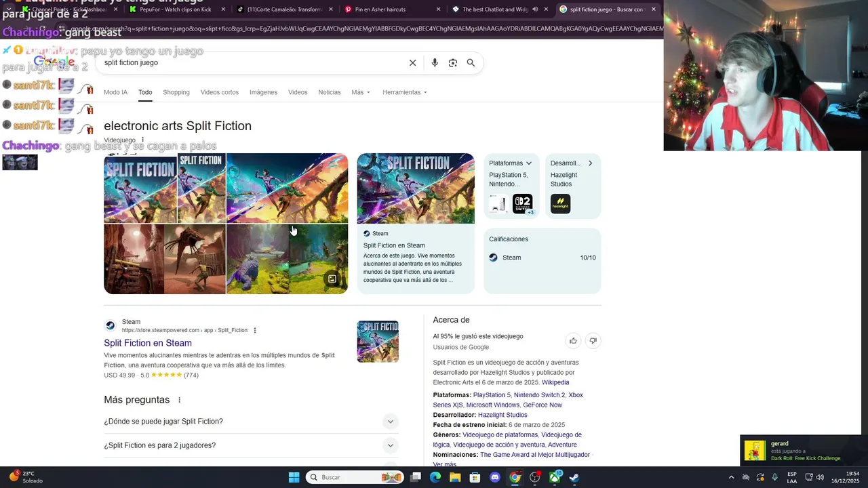Open Discord from the taskbar
The height and width of the screenshot is (488, 868).
point(495,477)
